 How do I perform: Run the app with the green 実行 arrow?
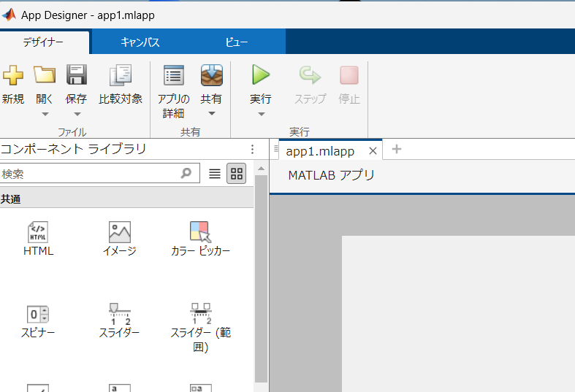coord(261,74)
